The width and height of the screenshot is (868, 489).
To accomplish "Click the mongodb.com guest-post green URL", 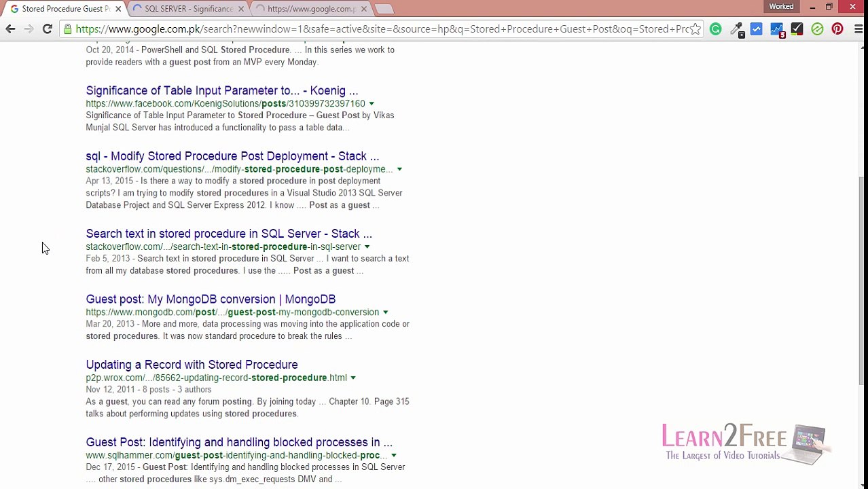I will pyautogui.click(x=232, y=312).
